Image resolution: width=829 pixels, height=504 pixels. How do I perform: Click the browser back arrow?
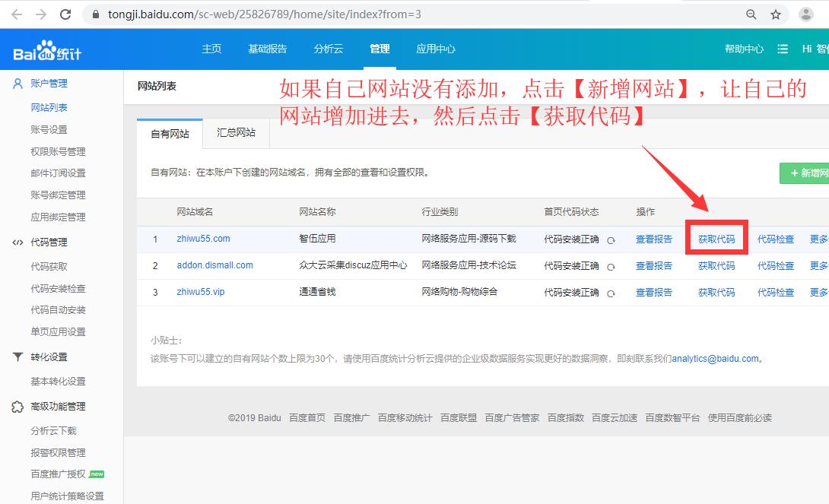[17, 14]
